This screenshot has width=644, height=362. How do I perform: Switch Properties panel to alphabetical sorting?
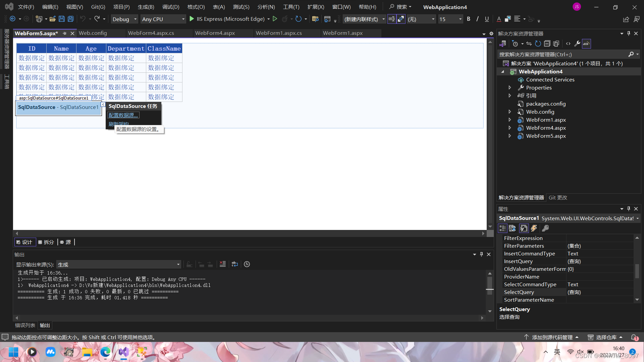(x=512, y=228)
